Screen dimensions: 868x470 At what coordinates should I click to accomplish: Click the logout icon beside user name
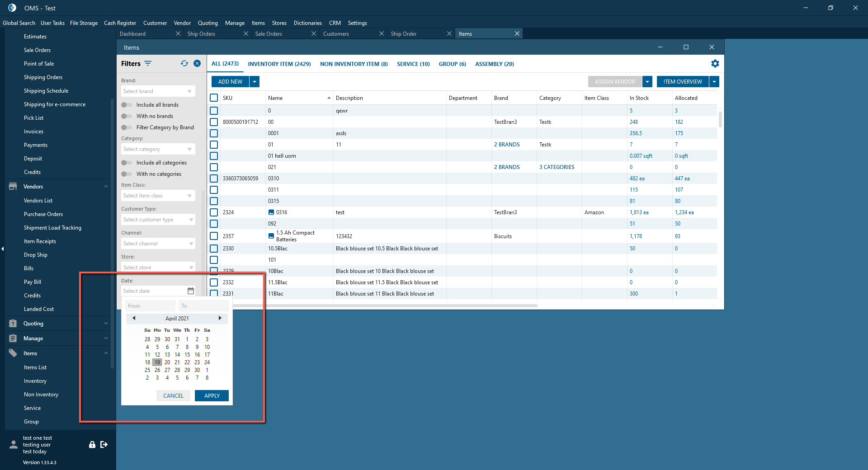pyautogui.click(x=104, y=445)
